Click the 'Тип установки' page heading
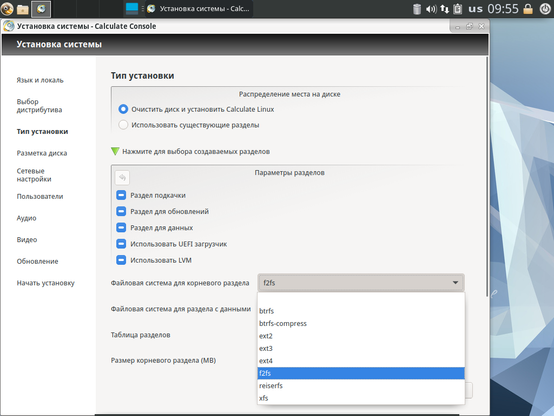The width and height of the screenshot is (554, 416). pos(142,76)
